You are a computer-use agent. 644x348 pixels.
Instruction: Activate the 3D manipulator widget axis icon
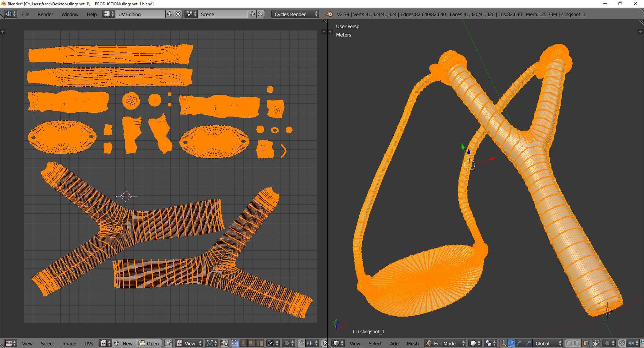[x=503, y=343]
